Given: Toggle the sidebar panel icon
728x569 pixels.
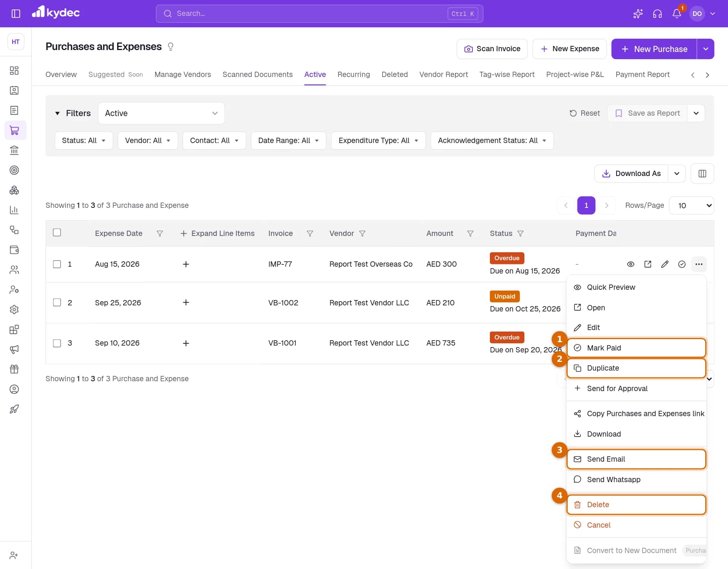Looking at the screenshot, I should tap(16, 14).
